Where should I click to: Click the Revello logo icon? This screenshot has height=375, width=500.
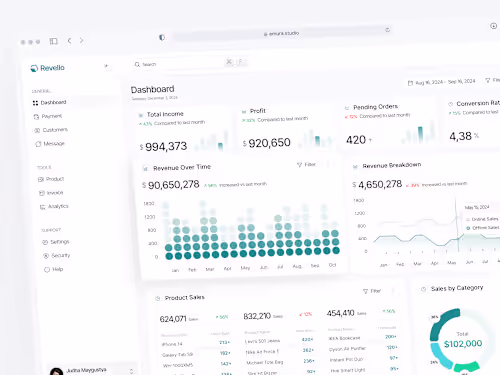click(34, 68)
